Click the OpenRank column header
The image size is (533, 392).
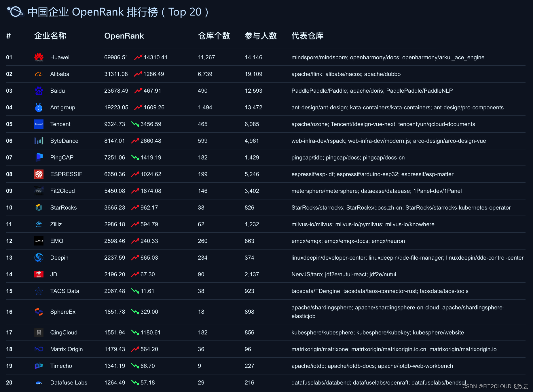(124, 36)
